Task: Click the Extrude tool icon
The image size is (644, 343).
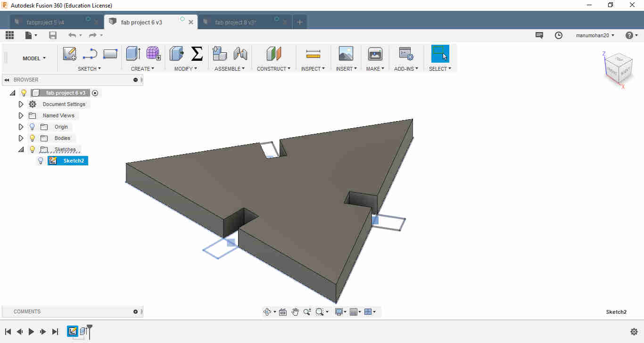Action: pyautogui.click(x=133, y=54)
